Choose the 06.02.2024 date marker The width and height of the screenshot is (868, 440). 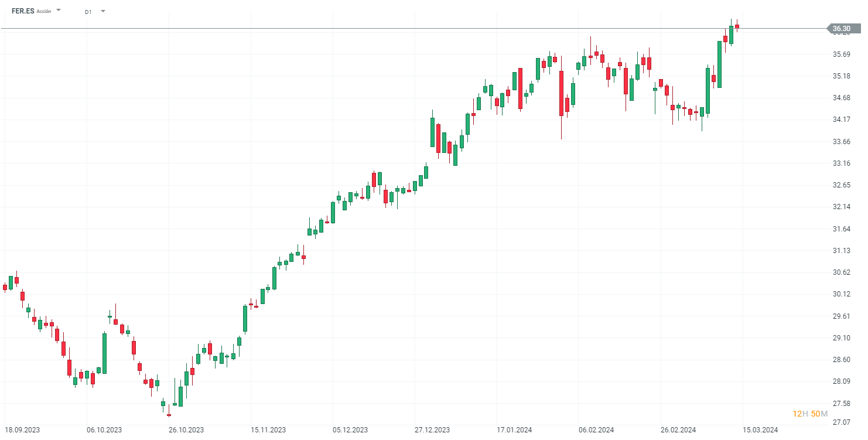point(596,430)
